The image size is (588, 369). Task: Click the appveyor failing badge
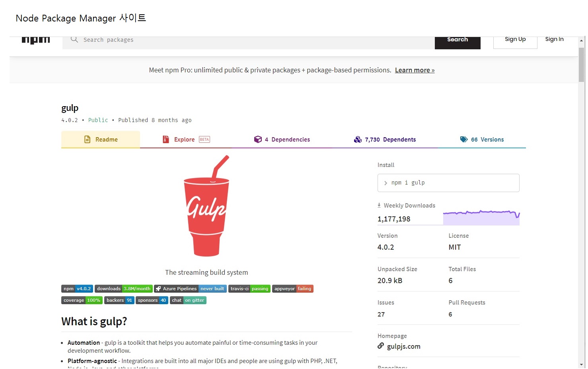tap(293, 289)
